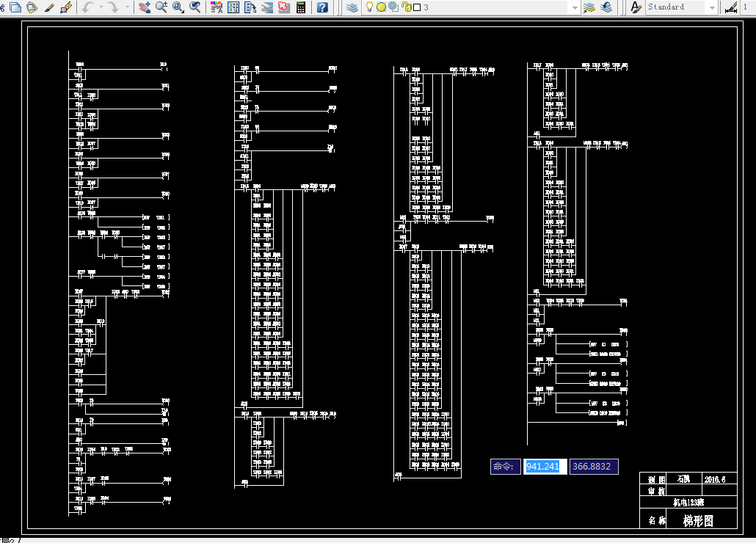Open the Standard text style dropdown
This screenshot has height=543, width=756.
712,8
